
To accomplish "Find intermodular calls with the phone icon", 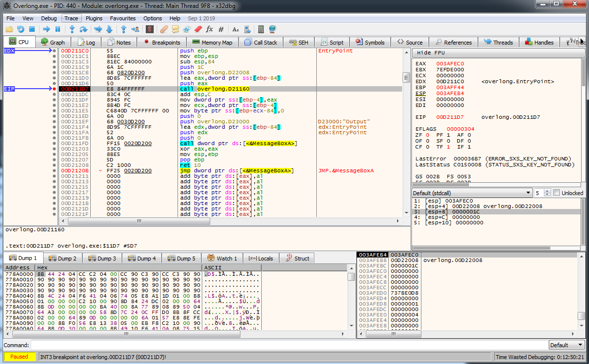I will (x=247, y=29).
